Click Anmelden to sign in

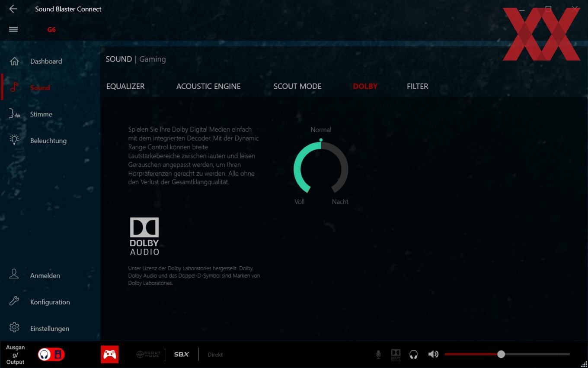(45, 275)
